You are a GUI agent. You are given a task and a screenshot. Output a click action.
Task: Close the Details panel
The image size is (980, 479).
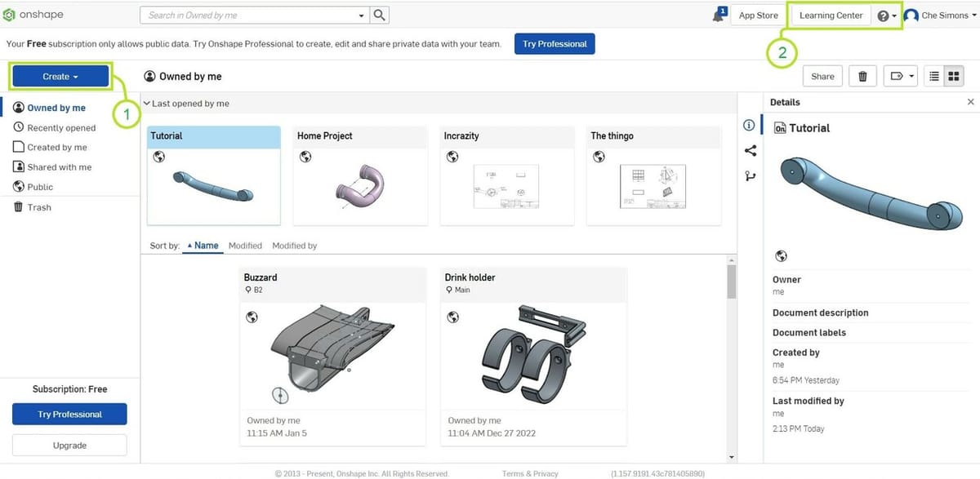(x=970, y=102)
